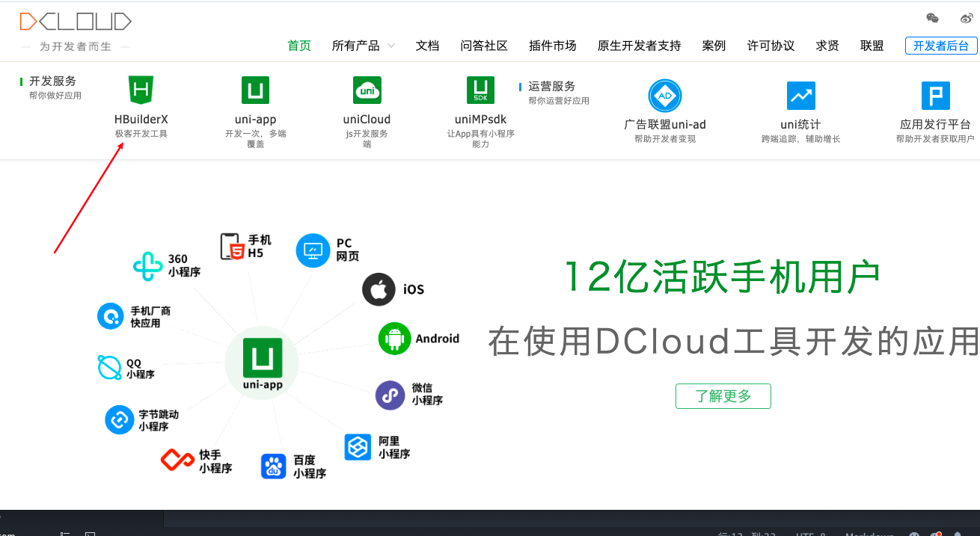Click the 百度小程序 label text
Viewport: 980px width, 536px height.
tap(310, 466)
